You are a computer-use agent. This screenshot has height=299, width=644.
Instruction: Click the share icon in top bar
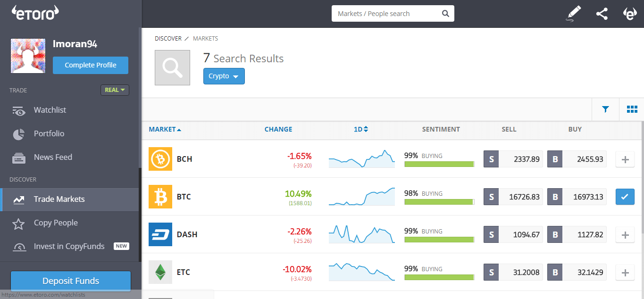tap(602, 14)
